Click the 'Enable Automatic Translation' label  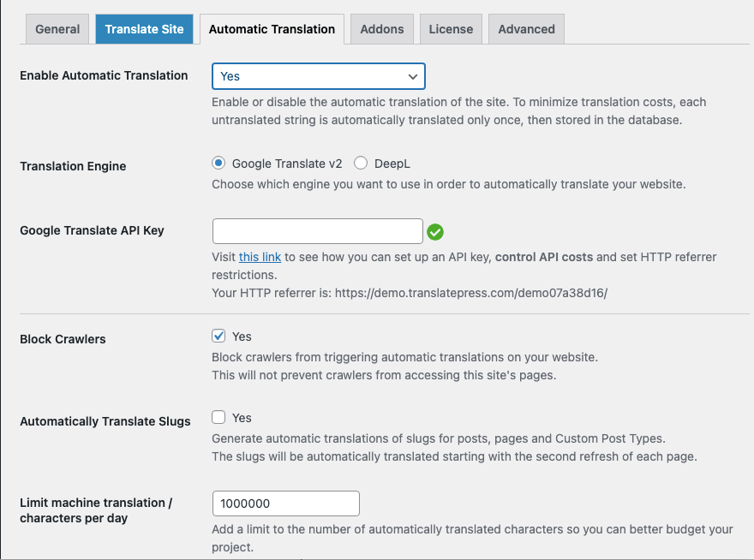(x=104, y=75)
